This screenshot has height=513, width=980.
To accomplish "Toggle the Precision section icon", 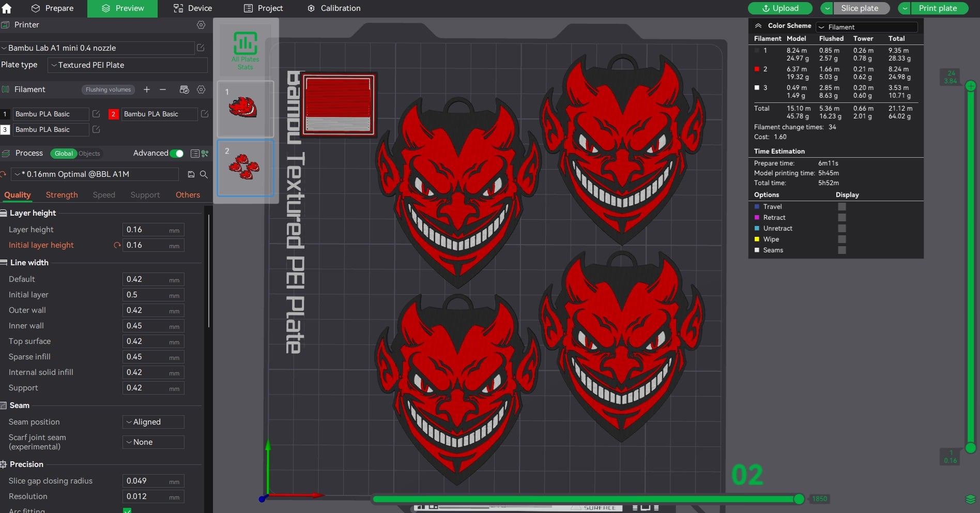I will pos(4,464).
